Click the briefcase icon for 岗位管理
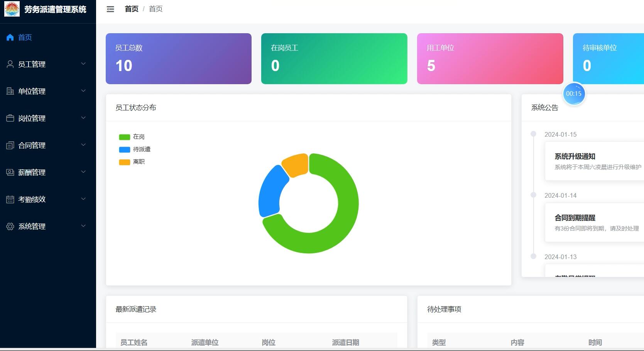 10,118
